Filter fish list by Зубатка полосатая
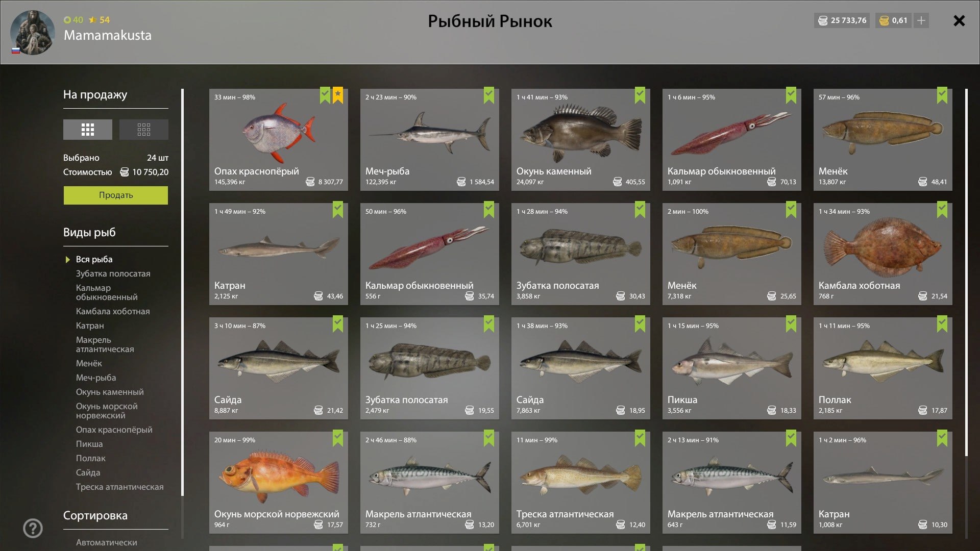 coord(113,273)
